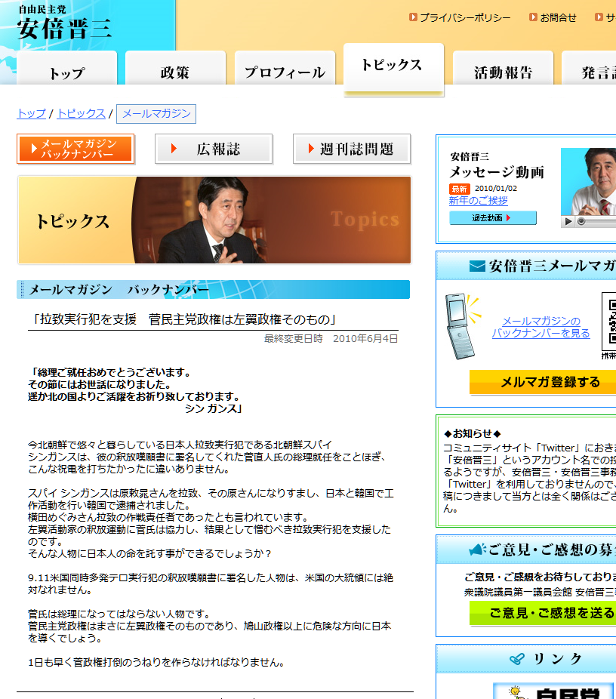Click the message video thumbnail
Screen dimensions: 616x699
point(588,182)
